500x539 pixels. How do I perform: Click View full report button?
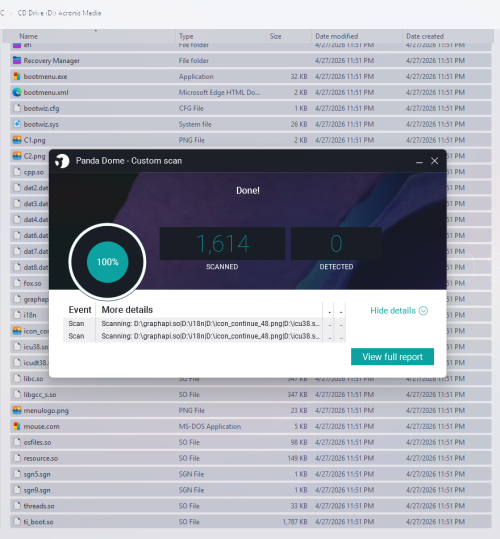[392, 357]
